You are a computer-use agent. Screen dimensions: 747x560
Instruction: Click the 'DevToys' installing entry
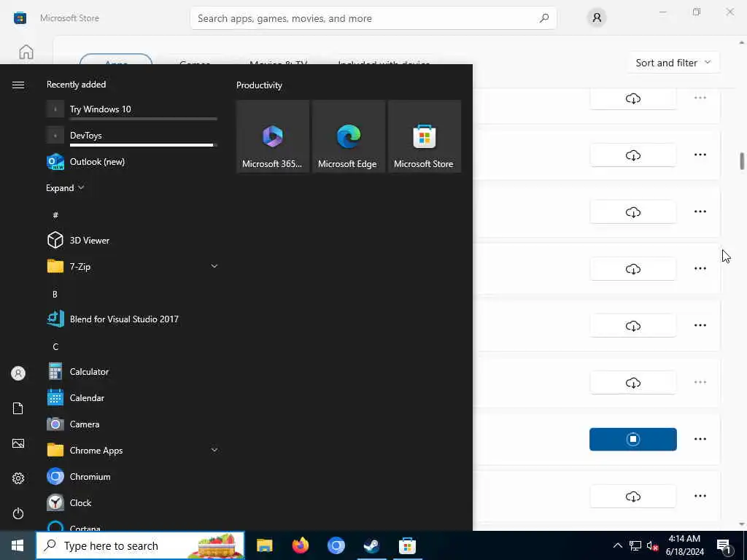tap(132, 136)
